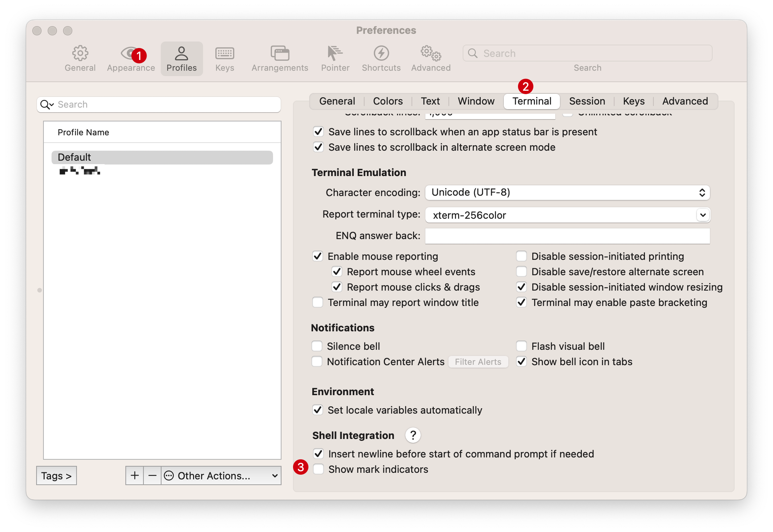Toggle Silence bell checkbox
Screen dimensions: 773x532
click(x=317, y=346)
